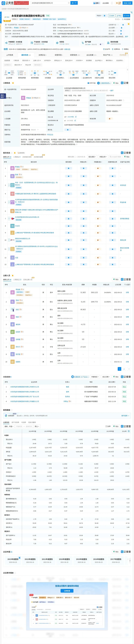
Task: Open 批量查询·以下企业 dropdown
Action: point(80,377)
